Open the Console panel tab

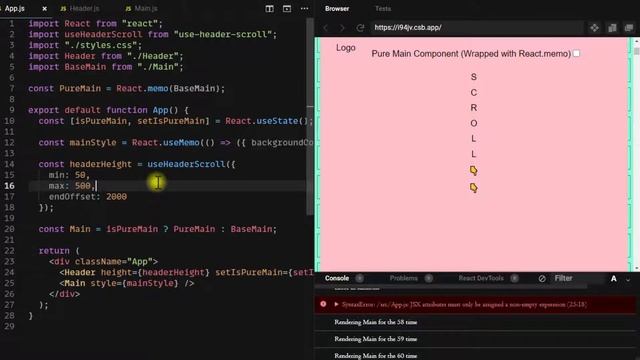pos(337,278)
